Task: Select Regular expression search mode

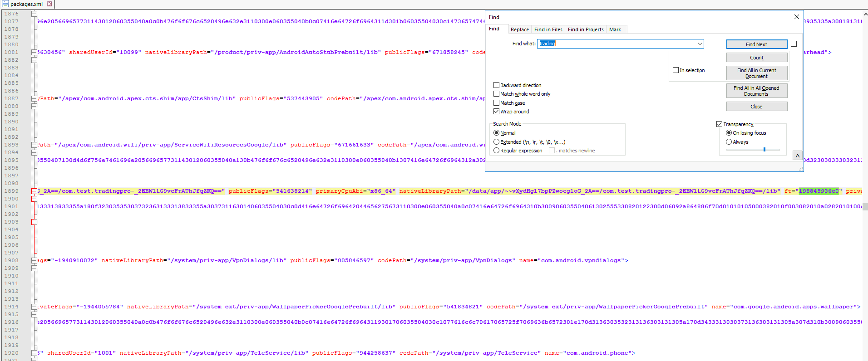Action: tap(496, 151)
